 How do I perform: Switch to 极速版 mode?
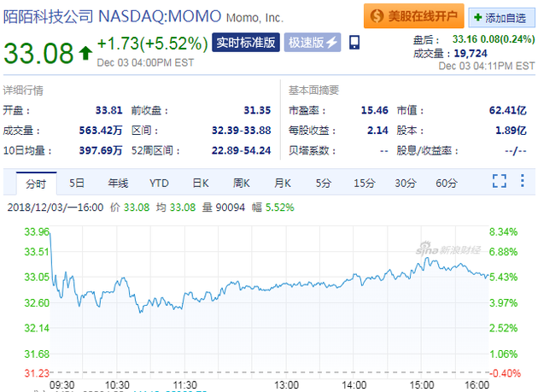tap(313, 43)
